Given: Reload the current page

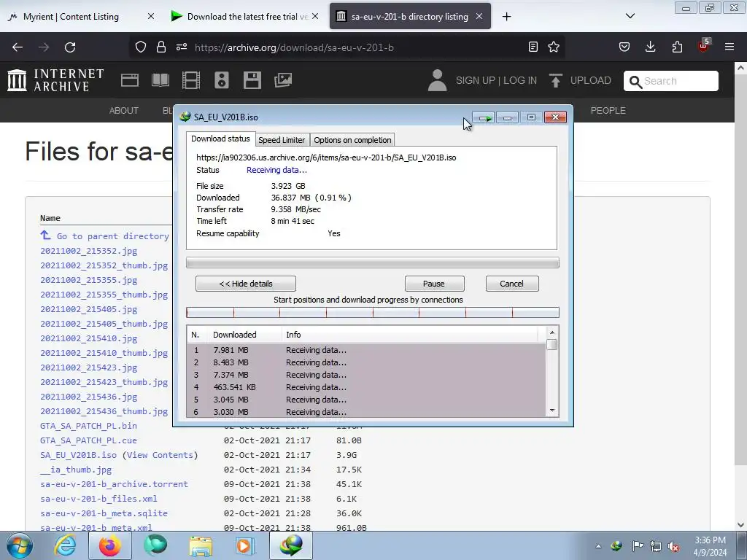Looking at the screenshot, I should [70, 47].
